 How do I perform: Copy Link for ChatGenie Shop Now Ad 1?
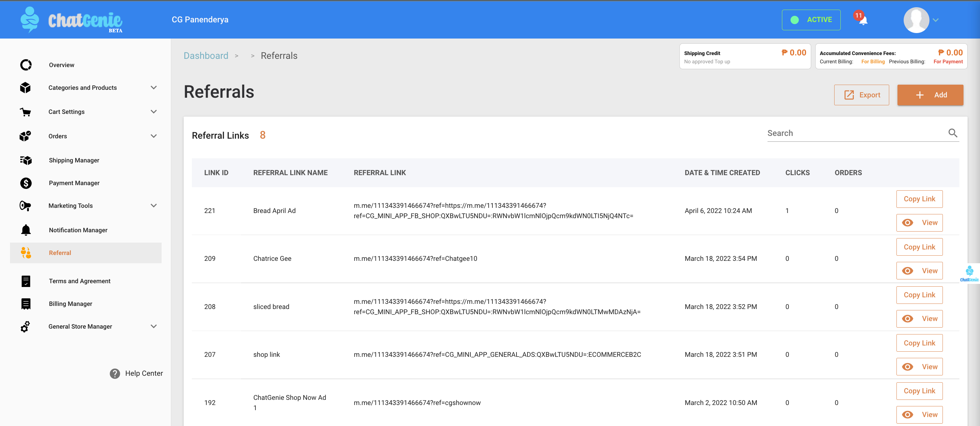[919, 391]
